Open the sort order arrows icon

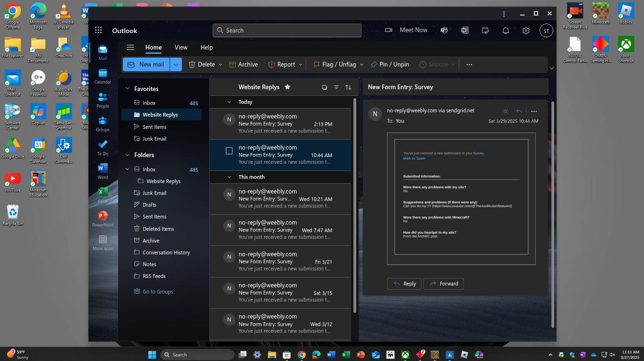tap(348, 87)
